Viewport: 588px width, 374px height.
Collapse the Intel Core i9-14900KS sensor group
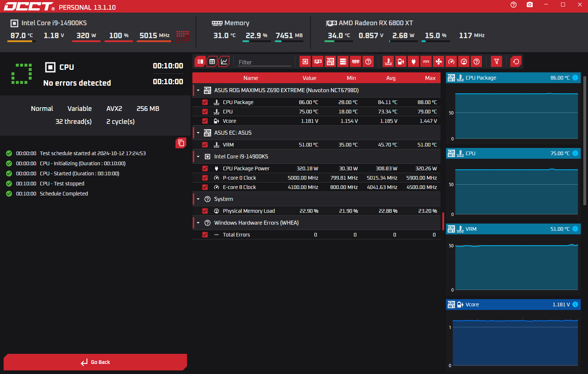pos(198,157)
